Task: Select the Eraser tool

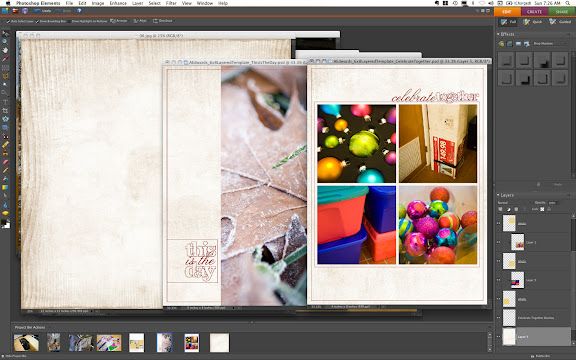Action: pos(5,162)
